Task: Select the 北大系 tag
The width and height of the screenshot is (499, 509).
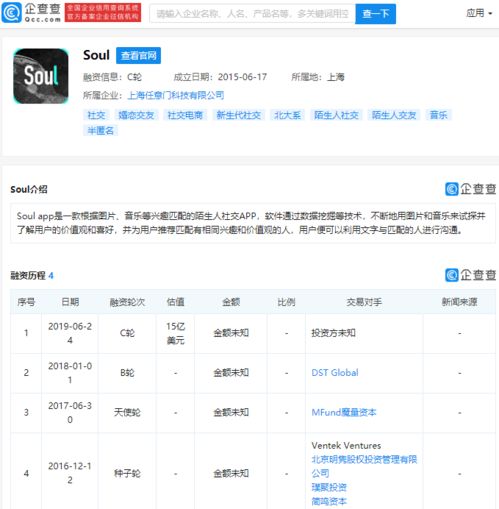Action: 287,115
